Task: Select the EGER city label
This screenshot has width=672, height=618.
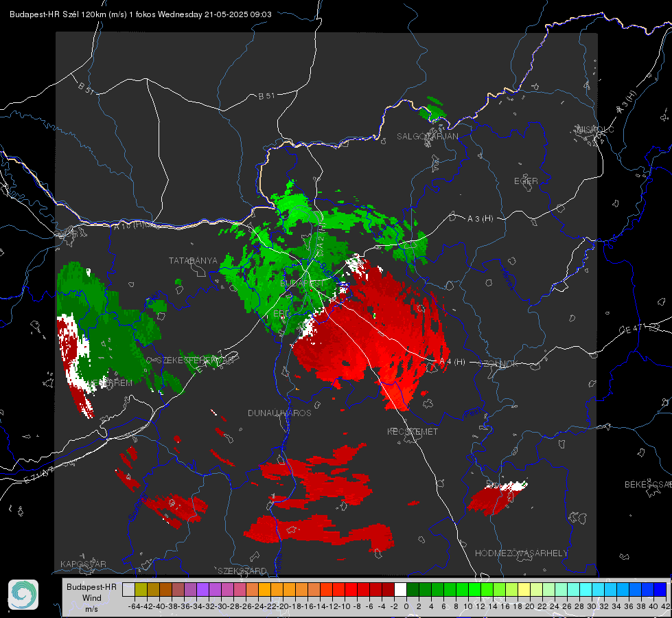Action: pyautogui.click(x=526, y=181)
